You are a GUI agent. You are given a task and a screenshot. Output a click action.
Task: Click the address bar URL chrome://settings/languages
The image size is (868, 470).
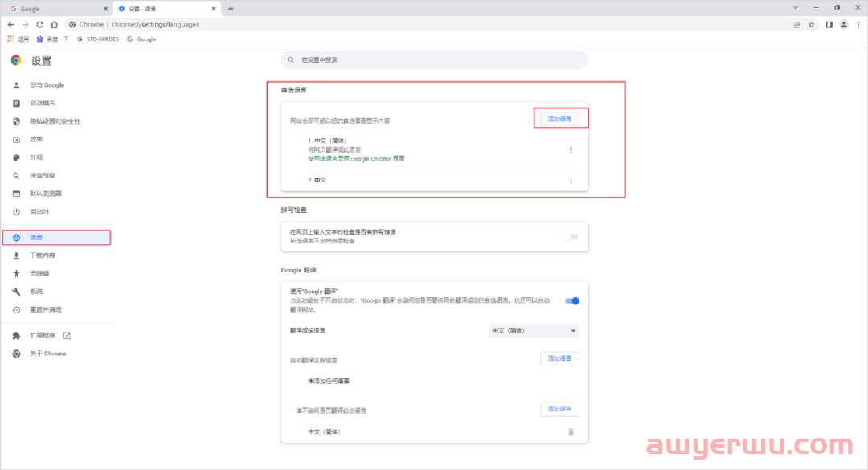(x=155, y=24)
